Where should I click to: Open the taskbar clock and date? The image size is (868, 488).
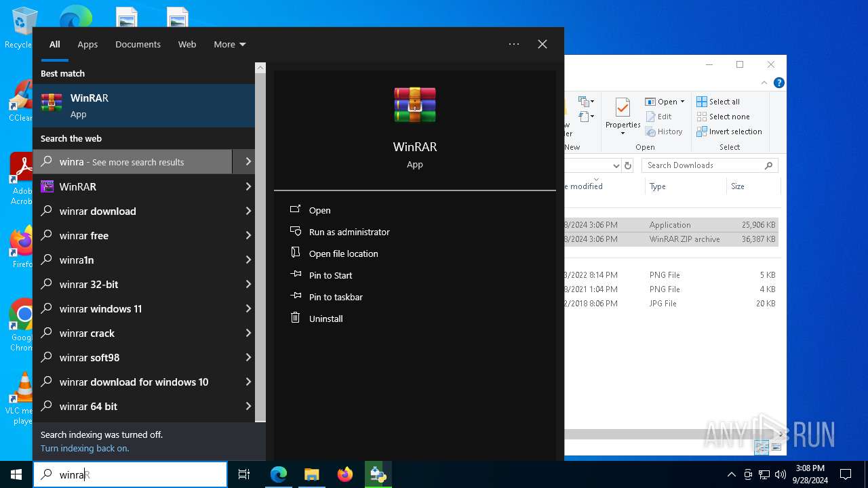point(810,474)
